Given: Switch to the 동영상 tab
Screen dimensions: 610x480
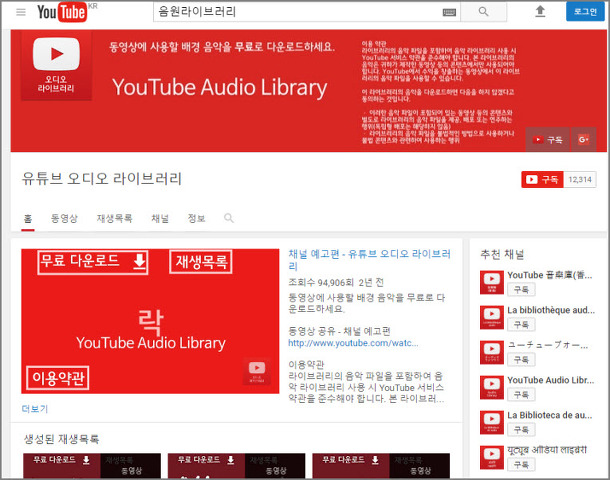Looking at the screenshot, I should click(x=64, y=218).
